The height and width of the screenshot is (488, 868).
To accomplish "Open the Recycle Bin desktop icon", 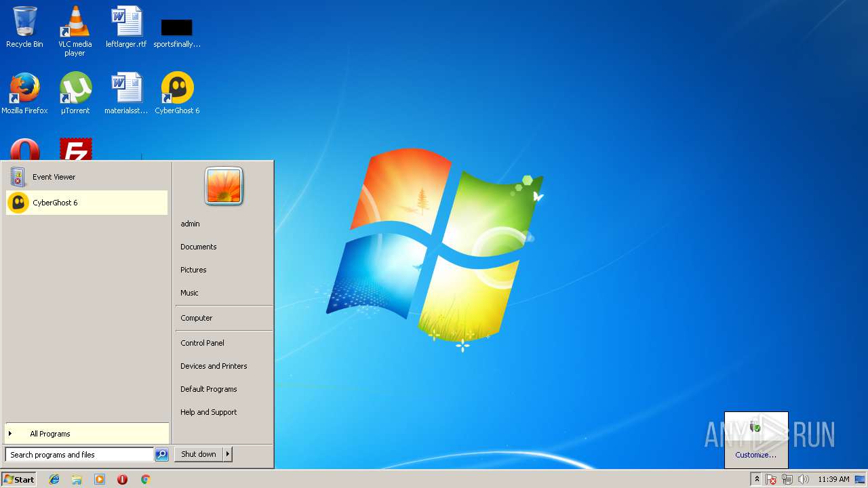I will tap(24, 27).
